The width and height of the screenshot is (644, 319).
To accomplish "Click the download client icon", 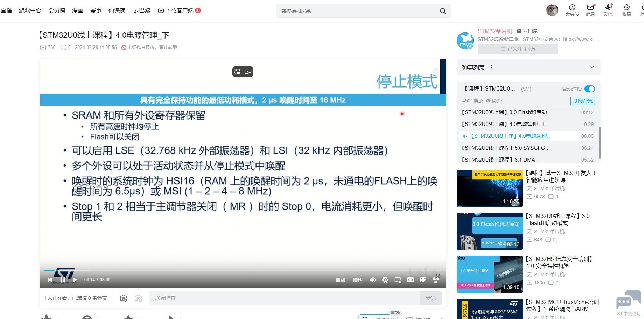I will (161, 10).
